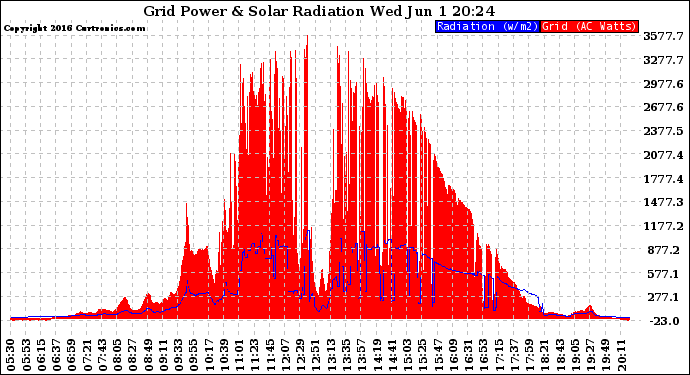The width and height of the screenshot is (690, 375).
Task: Click the y-axis value 2077.4
Action: click(x=663, y=155)
